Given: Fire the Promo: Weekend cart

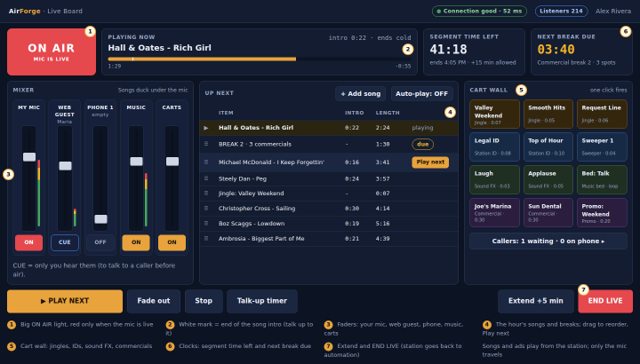Looking at the screenshot, I should point(602,213).
